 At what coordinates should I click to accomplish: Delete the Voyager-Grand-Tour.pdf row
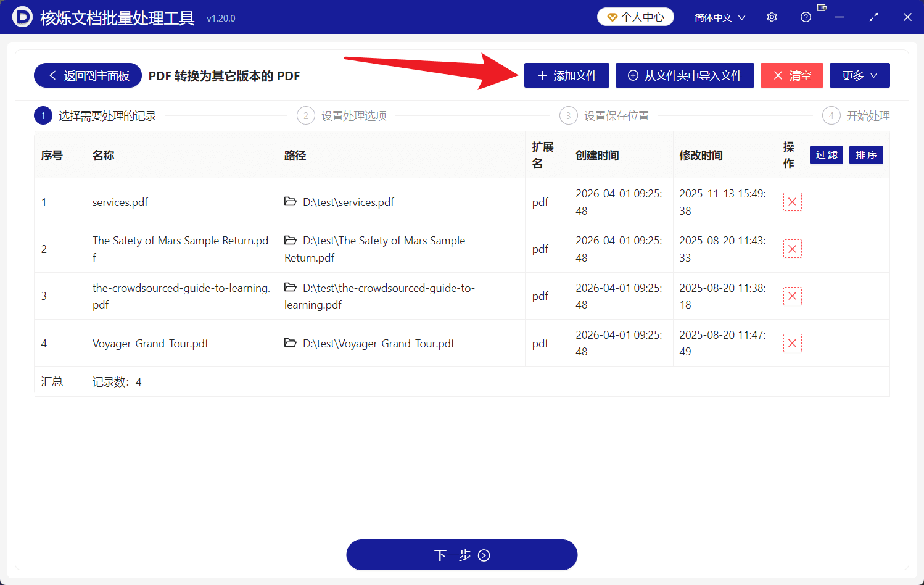(792, 342)
